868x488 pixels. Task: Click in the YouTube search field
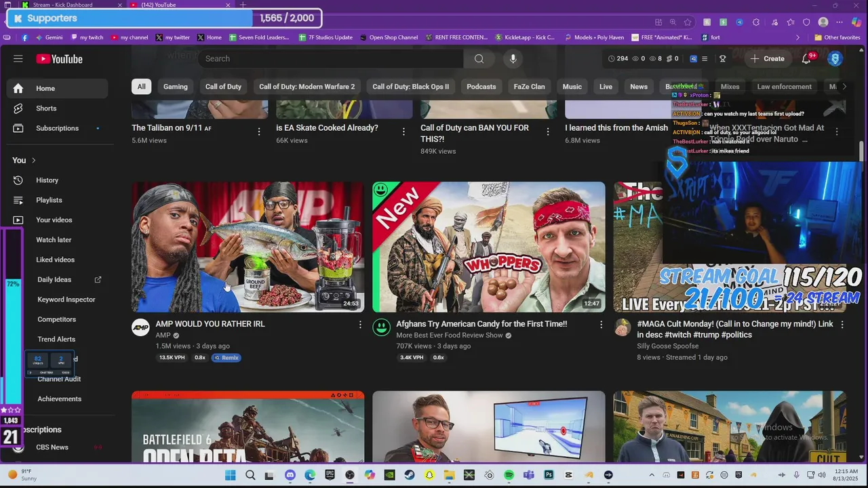click(x=330, y=59)
